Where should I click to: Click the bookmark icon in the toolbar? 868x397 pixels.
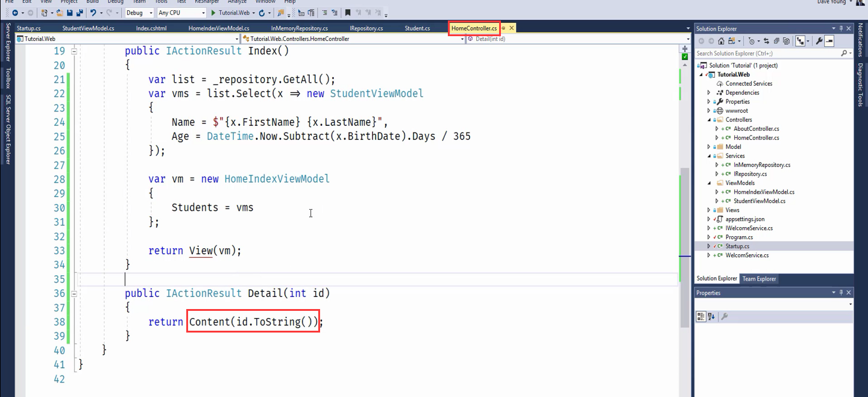348,13
